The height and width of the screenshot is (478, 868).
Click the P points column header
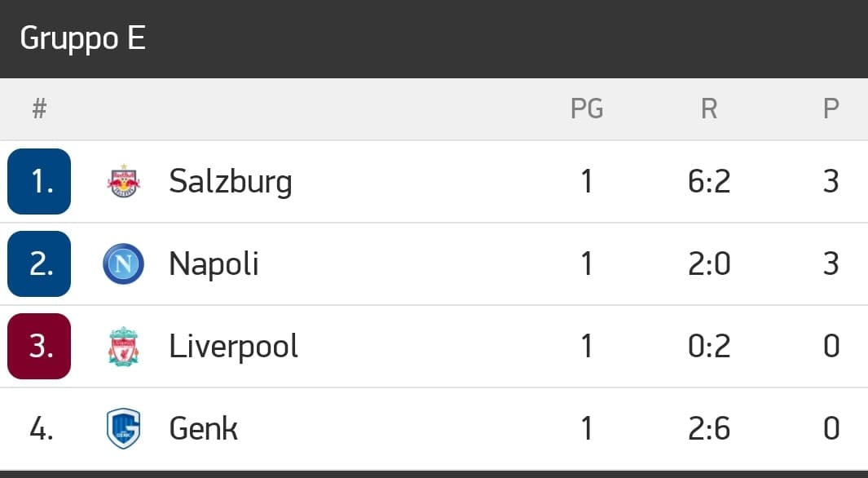(831, 108)
